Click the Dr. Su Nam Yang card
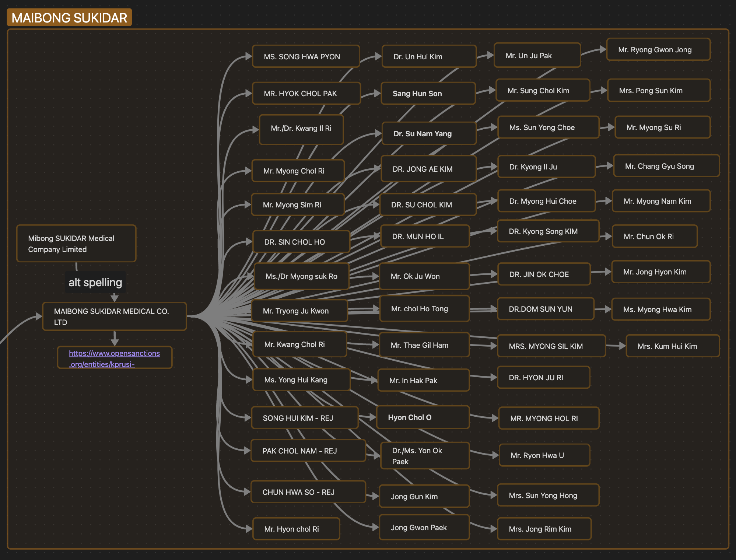 coord(429,134)
